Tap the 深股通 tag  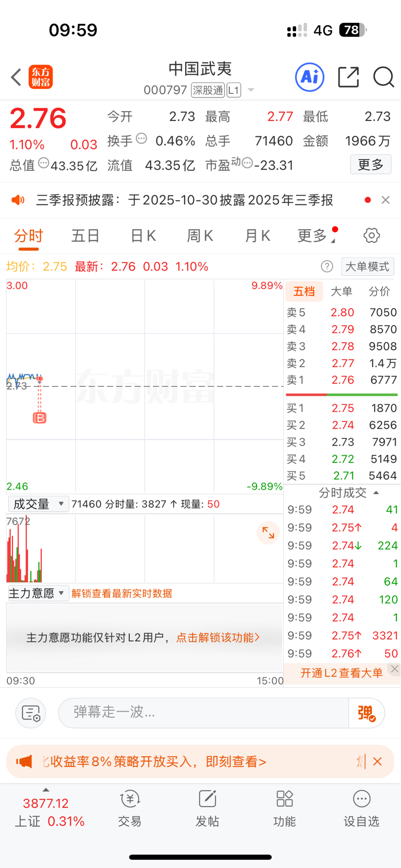point(208,90)
